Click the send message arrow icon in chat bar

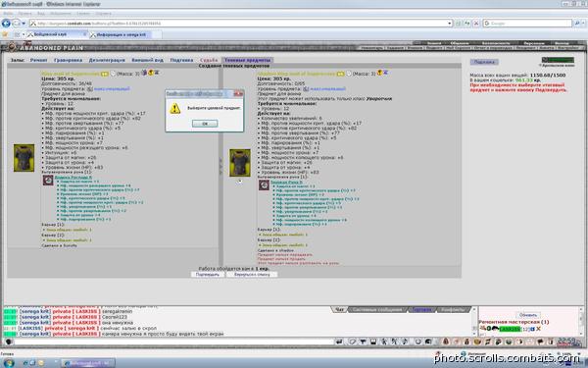tap(339, 342)
